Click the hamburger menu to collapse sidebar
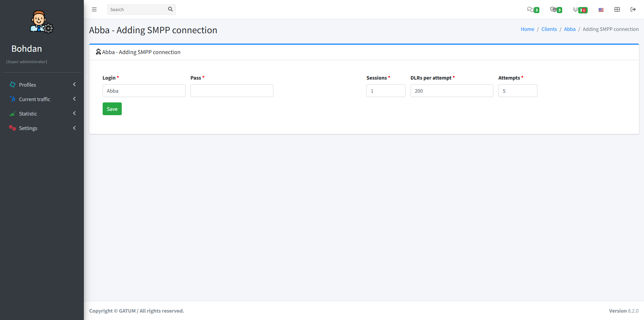This screenshot has height=320, width=644. pos(94,9)
